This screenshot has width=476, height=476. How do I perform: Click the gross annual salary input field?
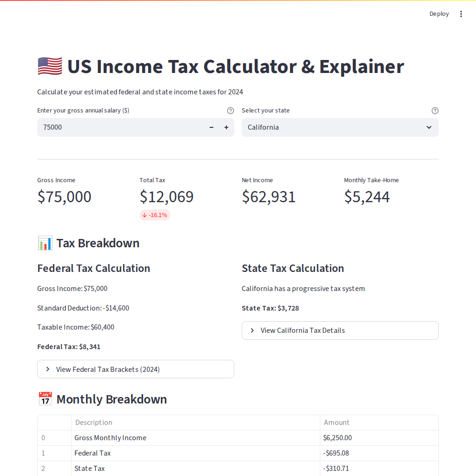pos(121,127)
